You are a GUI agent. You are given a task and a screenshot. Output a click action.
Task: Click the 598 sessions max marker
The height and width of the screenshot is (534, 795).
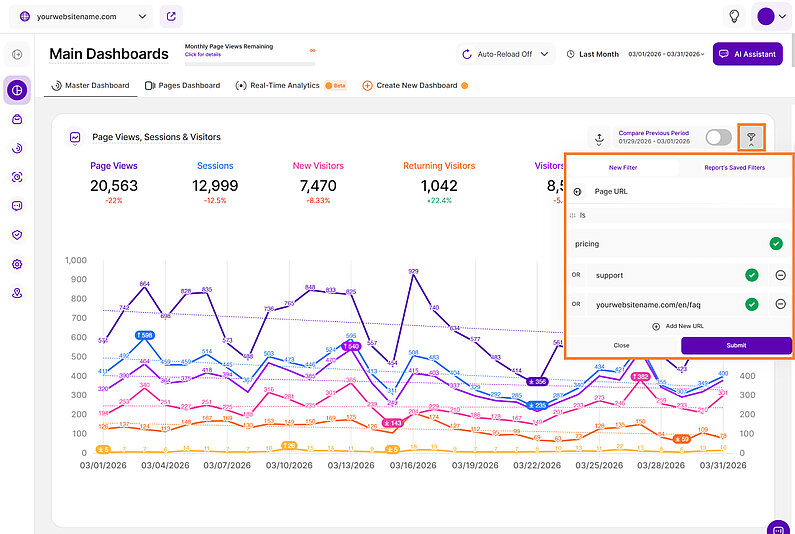144,336
